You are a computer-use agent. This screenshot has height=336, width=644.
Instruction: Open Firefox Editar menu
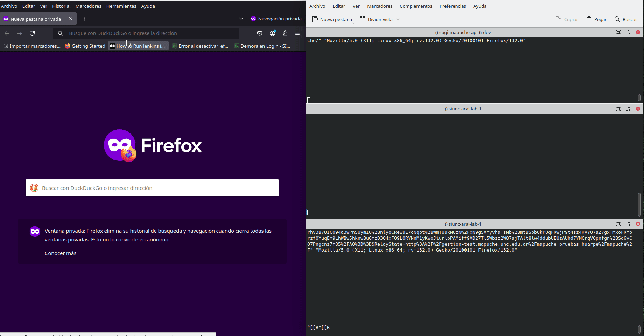coord(29,6)
